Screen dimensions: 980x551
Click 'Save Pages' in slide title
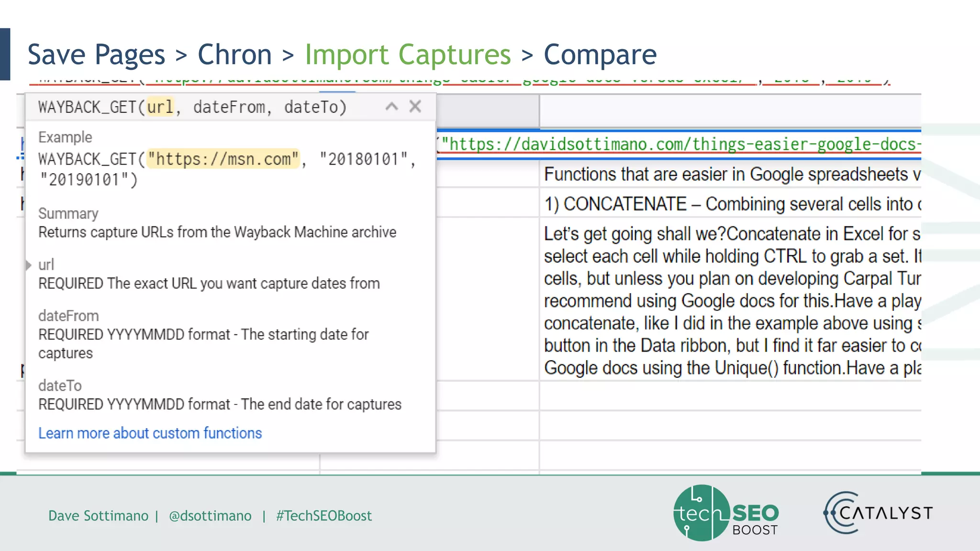pos(96,54)
